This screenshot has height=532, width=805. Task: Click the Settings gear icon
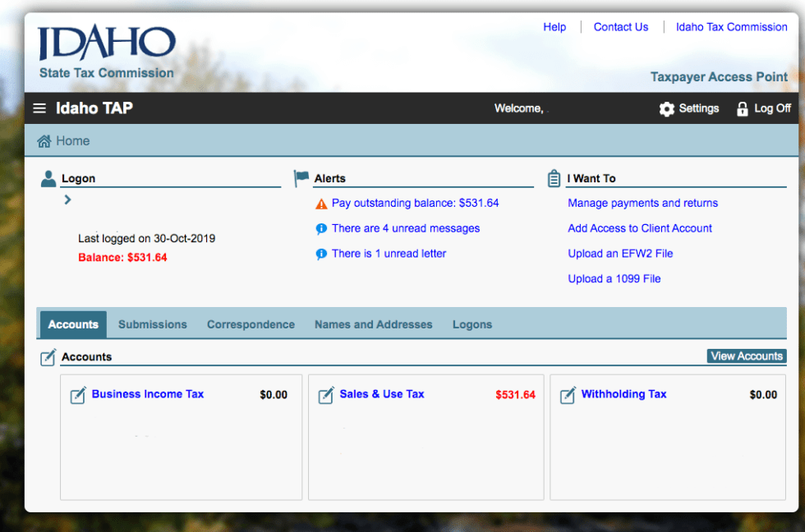pyautogui.click(x=666, y=109)
